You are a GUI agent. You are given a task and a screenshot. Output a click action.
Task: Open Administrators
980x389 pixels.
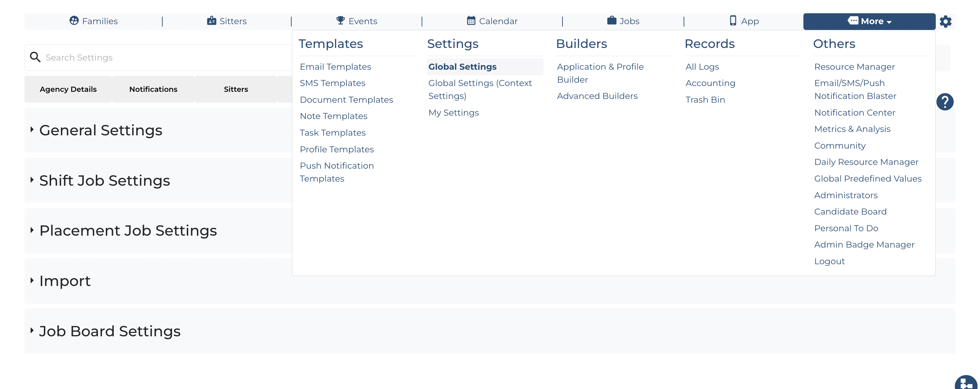[846, 196]
